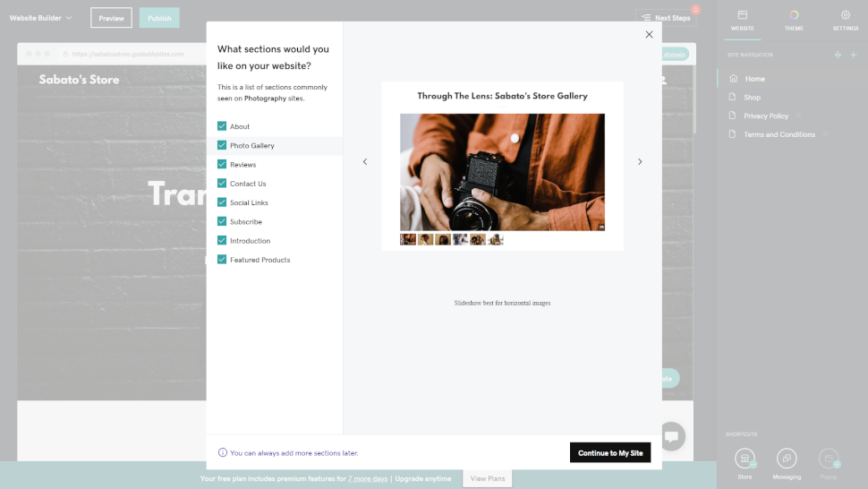Click the red notification badge on Next Steps
Viewport: 868px width, 489px height.
pyautogui.click(x=695, y=10)
